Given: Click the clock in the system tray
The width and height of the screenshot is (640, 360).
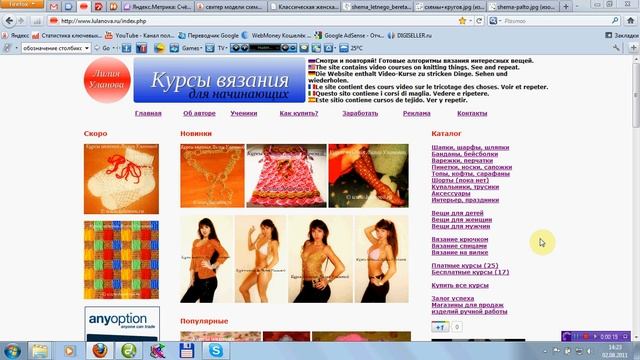Looking at the screenshot, I should [615, 351].
